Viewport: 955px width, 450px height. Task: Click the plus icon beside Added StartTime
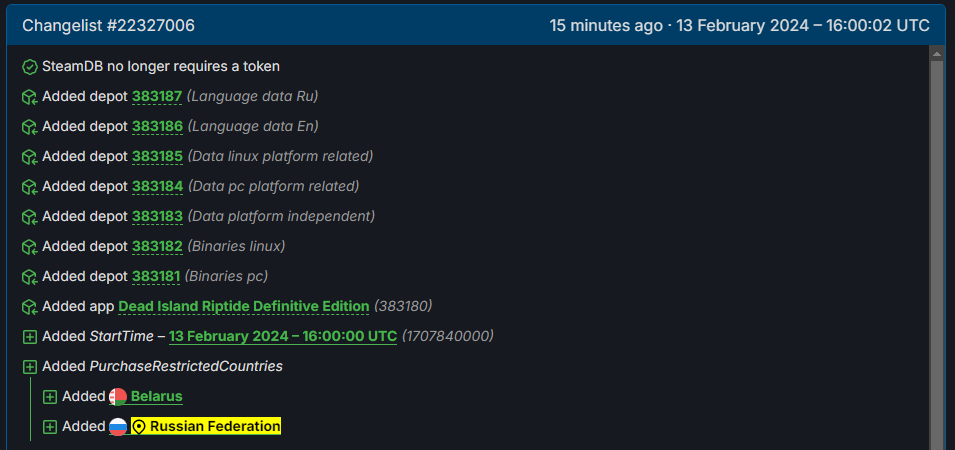click(x=30, y=337)
